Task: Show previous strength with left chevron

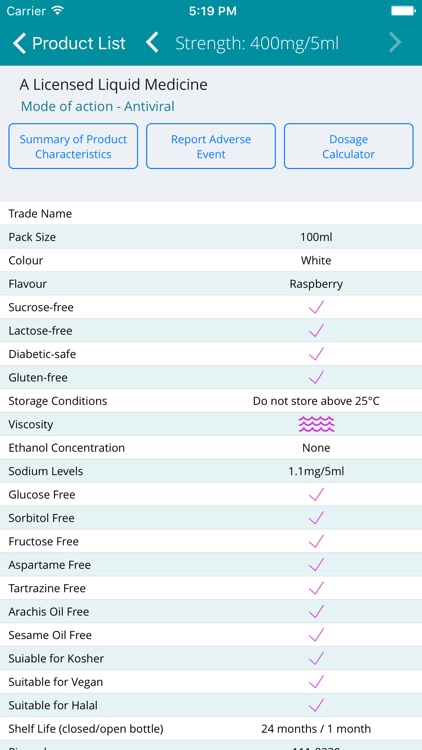Action: point(152,43)
